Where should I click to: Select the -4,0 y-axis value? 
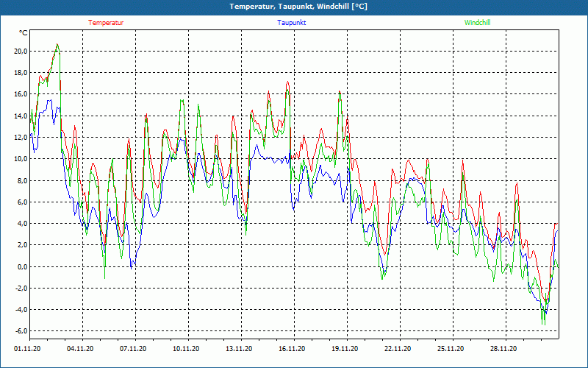[x=21, y=309]
